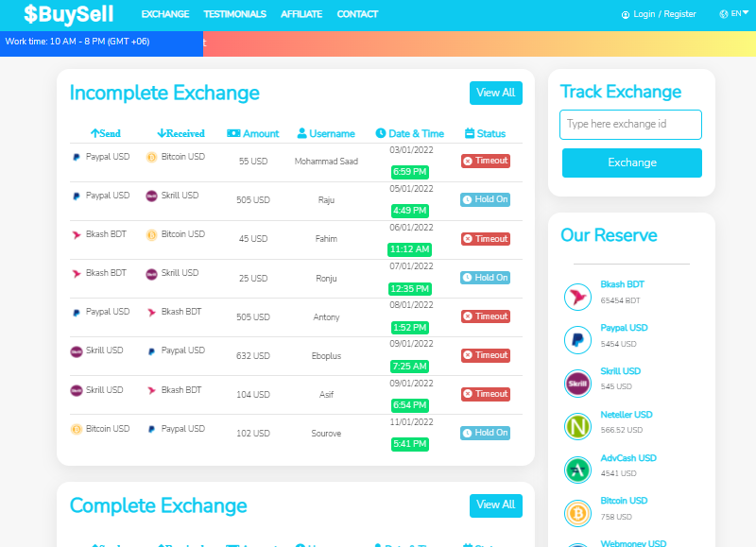Viewport: 756px width, 547px height.
Task: Click the clock icon beside Date & Time
Action: 381,133
